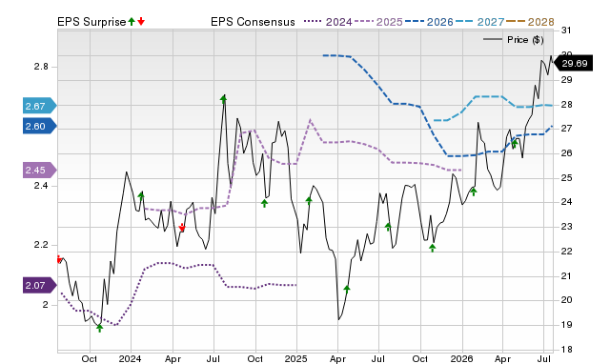Image resolution: width=610 pixels, height=364 pixels.
Task: Click the 19 label on the price axis
Action: click(566, 325)
